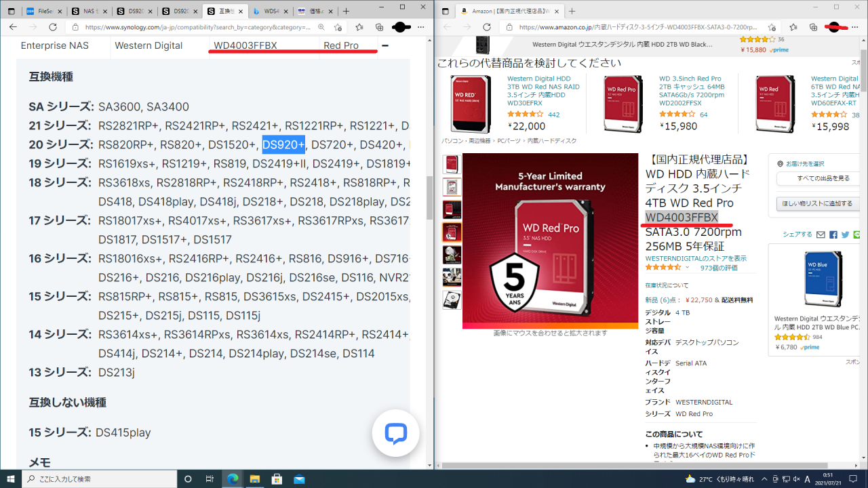Open Favorites list in Amazon window

pos(793,27)
